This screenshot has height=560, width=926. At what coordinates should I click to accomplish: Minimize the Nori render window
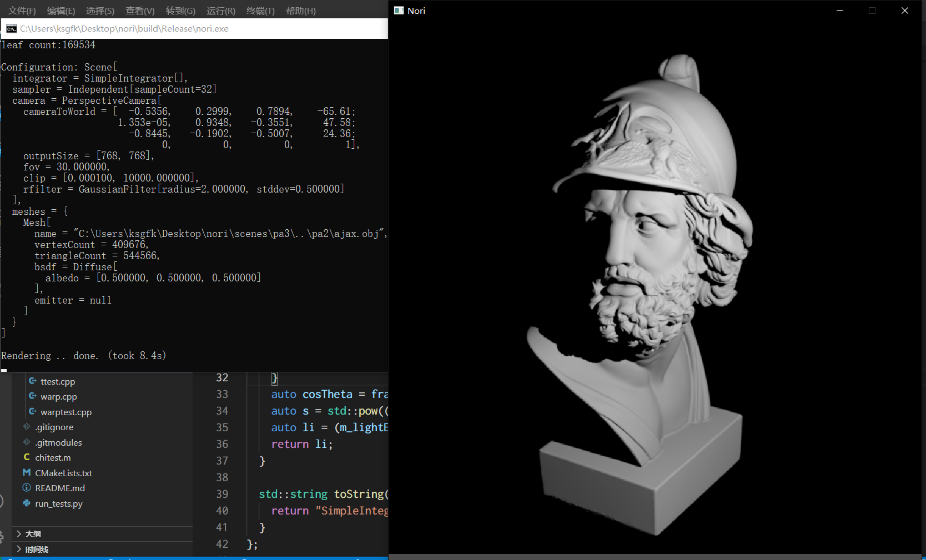[840, 11]
